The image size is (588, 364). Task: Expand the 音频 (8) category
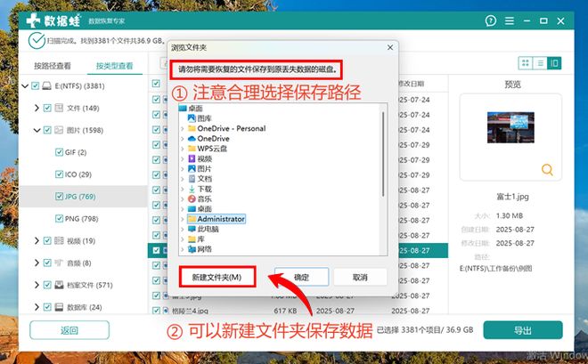point(37,263)
